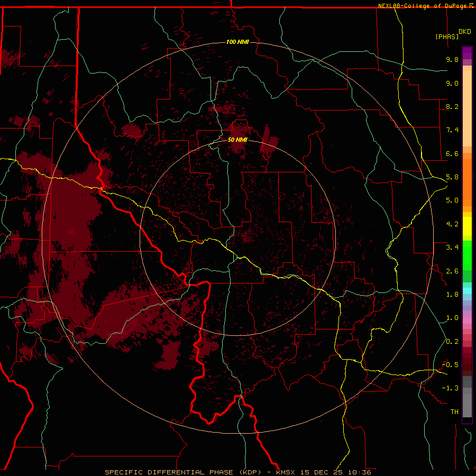476x476 pixels.
Task: Click the 8.2 legend value
Action: pyautogui.click(x=452, y=106)
